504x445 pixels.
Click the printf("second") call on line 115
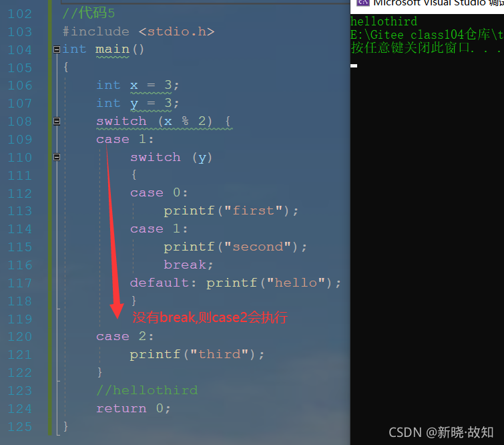coord(235,247)
